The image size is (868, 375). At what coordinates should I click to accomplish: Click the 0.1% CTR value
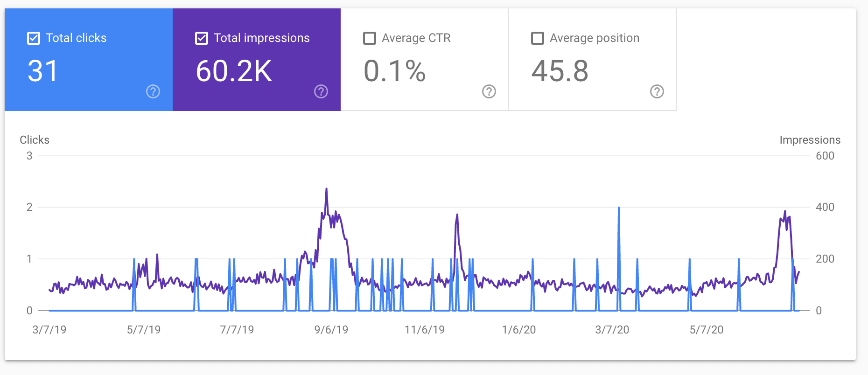(x=395, y=71)
